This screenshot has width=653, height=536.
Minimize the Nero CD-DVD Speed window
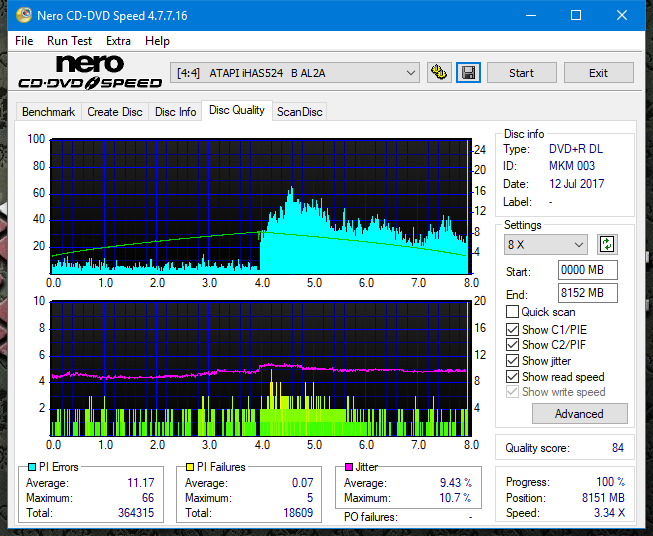(531, 15)
